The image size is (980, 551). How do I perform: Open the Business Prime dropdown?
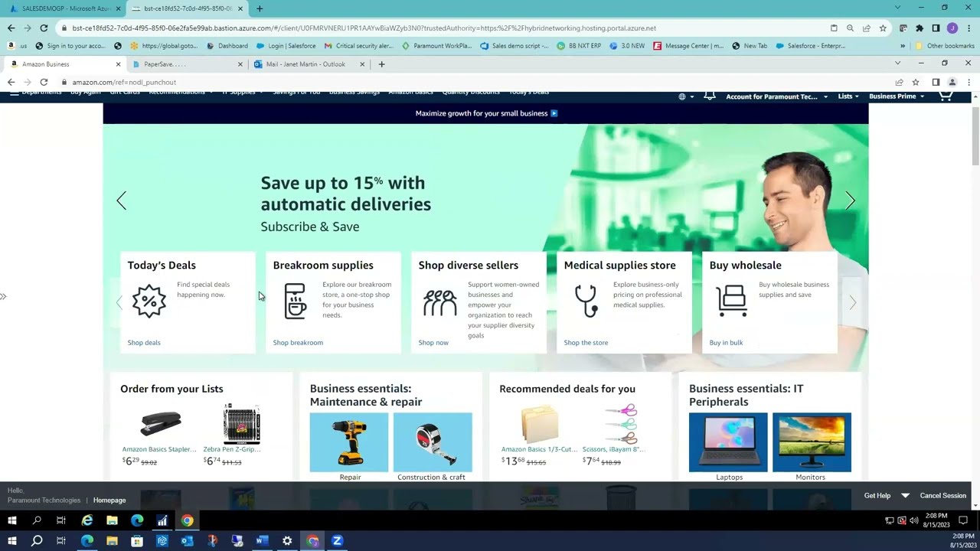click(x=897, y=96)
